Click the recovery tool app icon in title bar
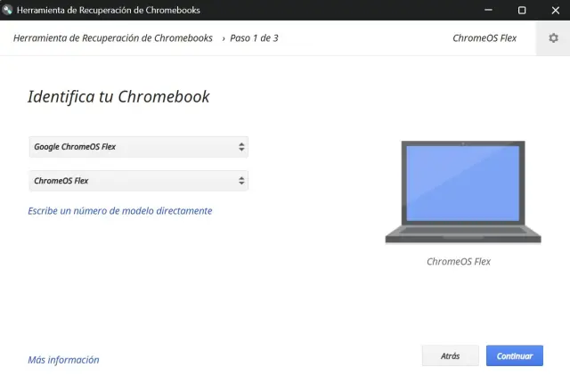Image resolution: width=570 pixels, height=392 pixels. point(8,10)
